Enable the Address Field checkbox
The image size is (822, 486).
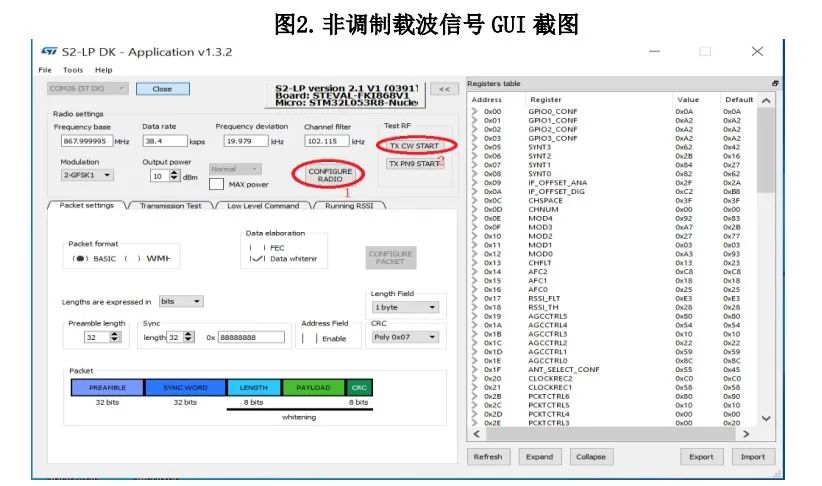pyautogui.click(x=309, y=339)
